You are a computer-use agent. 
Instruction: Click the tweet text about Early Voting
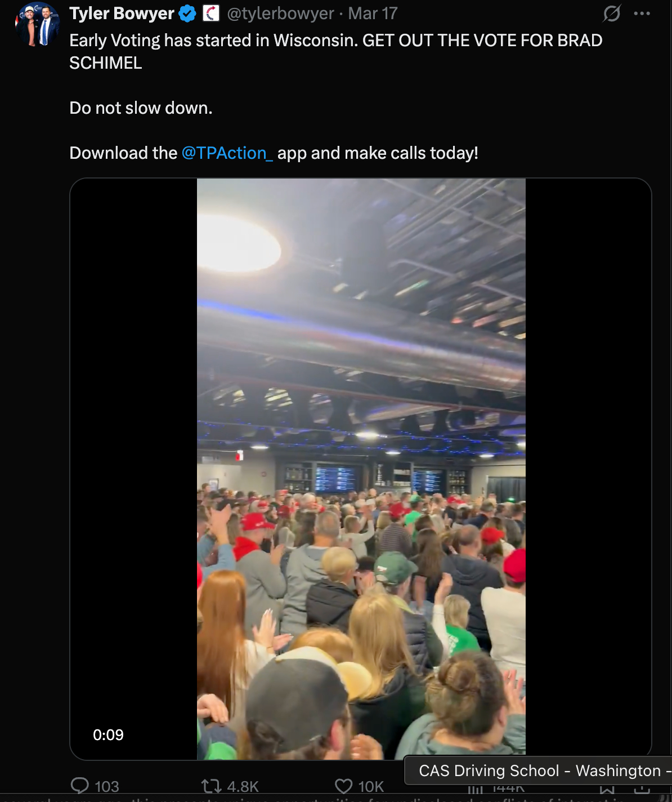tap(336, 52)
